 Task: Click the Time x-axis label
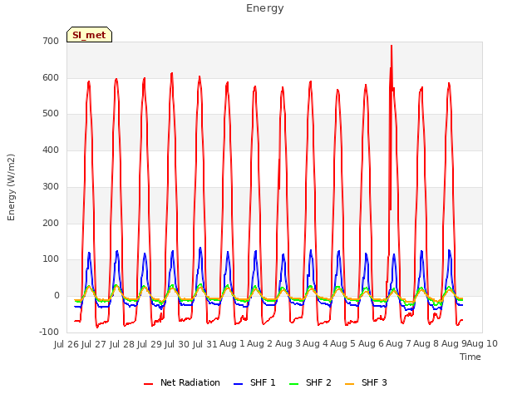[x=470, y=357]
